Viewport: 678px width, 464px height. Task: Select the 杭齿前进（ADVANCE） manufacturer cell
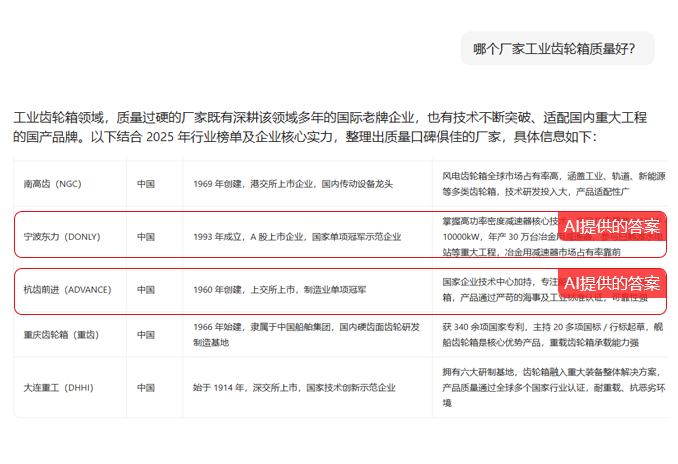[67, 290]
